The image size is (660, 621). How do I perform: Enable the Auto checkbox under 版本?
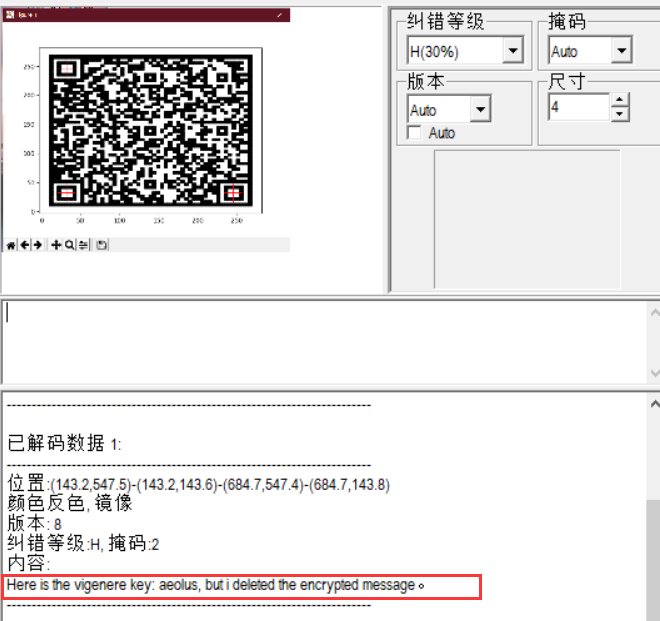click(x=415, y=133)
